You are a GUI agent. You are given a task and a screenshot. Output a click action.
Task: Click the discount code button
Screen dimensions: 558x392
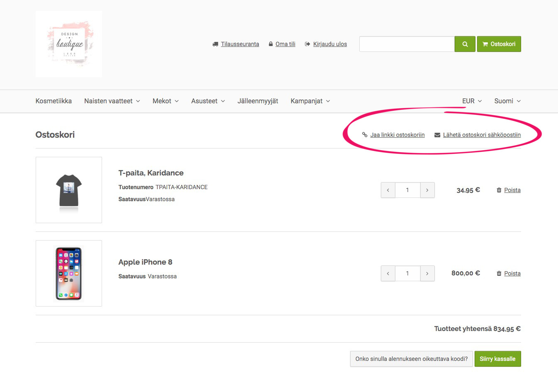(x=412, y=359)
